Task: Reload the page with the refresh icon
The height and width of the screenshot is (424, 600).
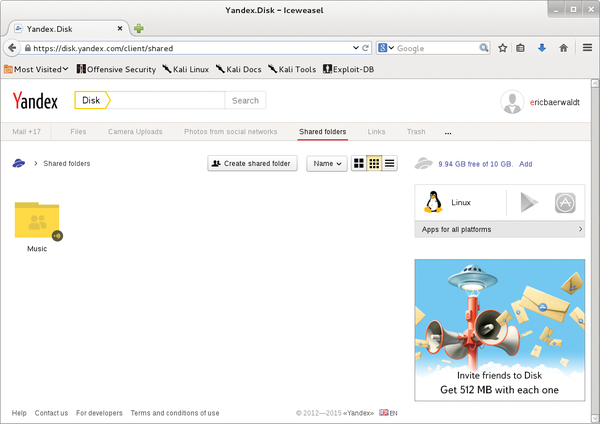Action: click(365, 48)
